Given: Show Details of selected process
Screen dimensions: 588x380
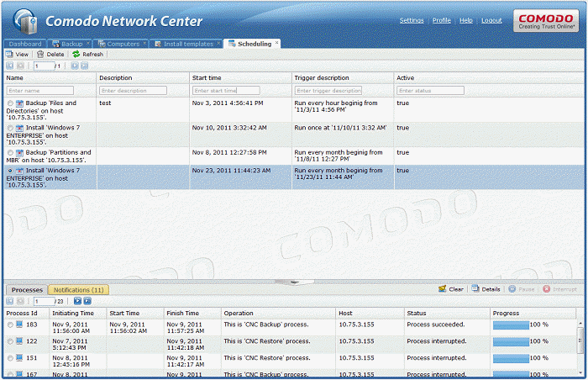Looking at the screenshot, I should tap(486, 289).
